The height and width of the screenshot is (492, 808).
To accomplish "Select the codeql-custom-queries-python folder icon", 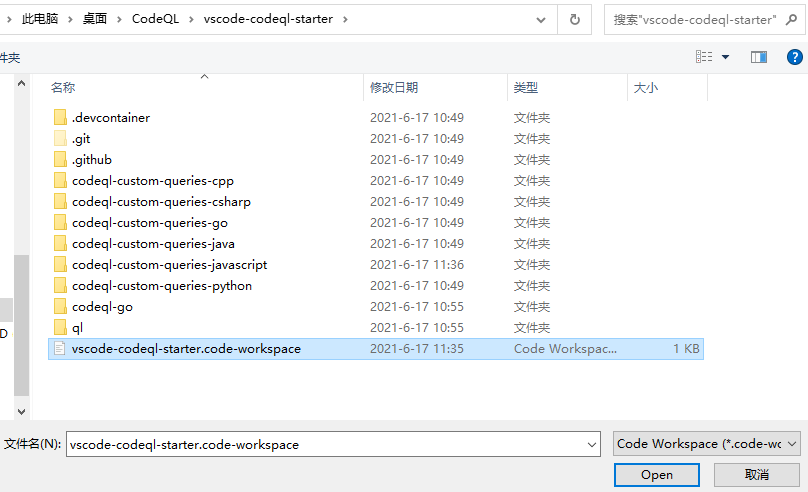I will pos(60,285).
